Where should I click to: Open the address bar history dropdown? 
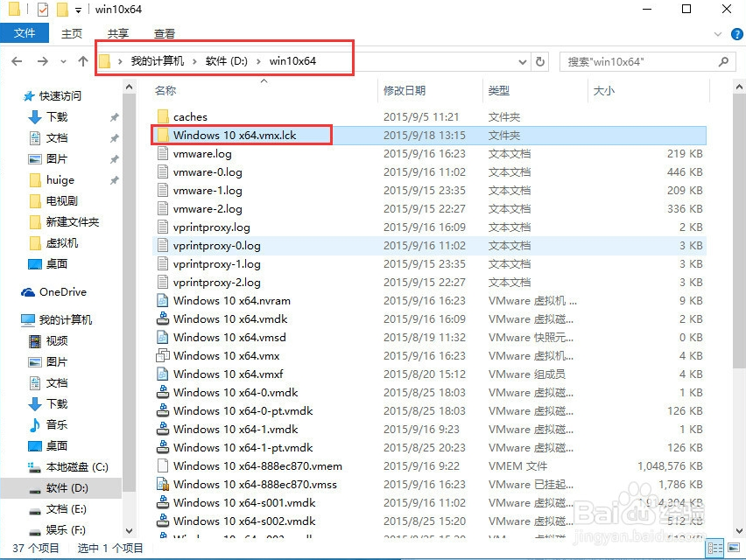pyautogui.click(x=523, y=62)
